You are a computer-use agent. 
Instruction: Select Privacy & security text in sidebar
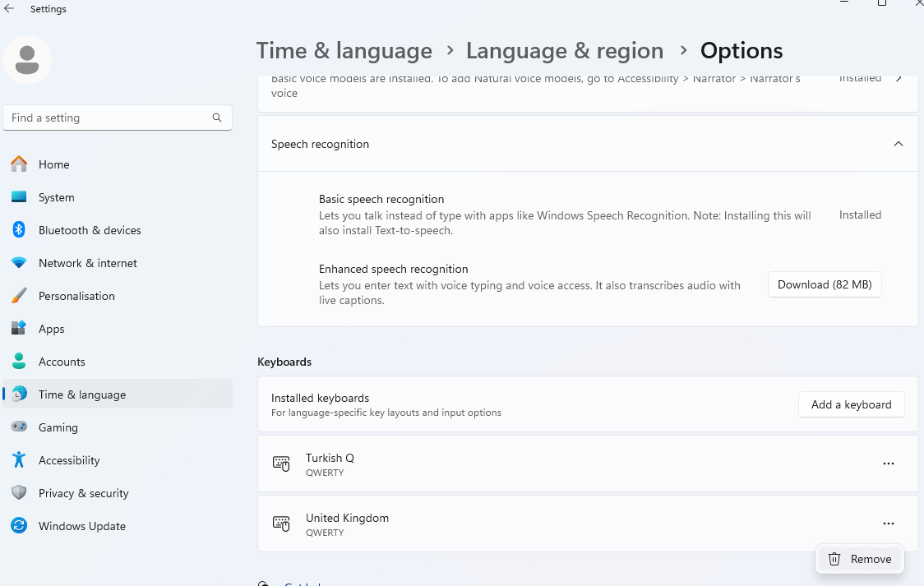83,493
